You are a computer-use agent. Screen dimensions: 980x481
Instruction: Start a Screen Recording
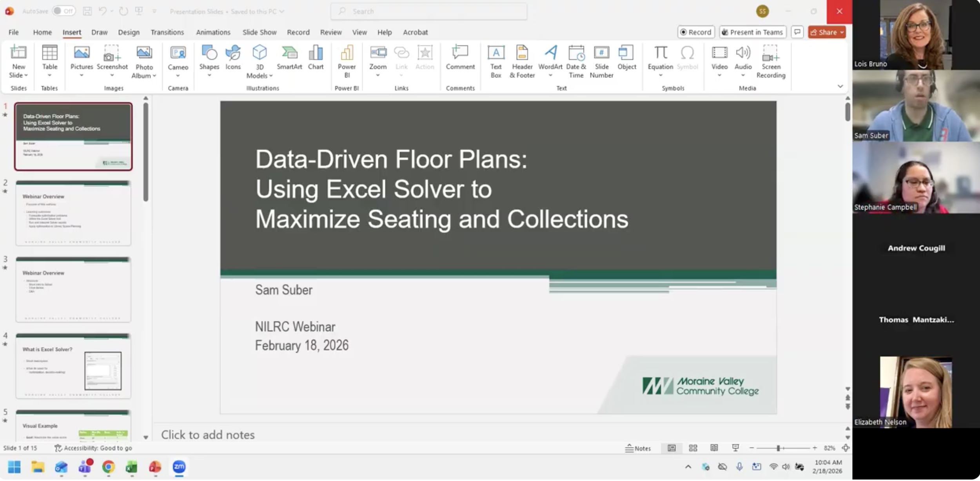(x=771, y=61)
